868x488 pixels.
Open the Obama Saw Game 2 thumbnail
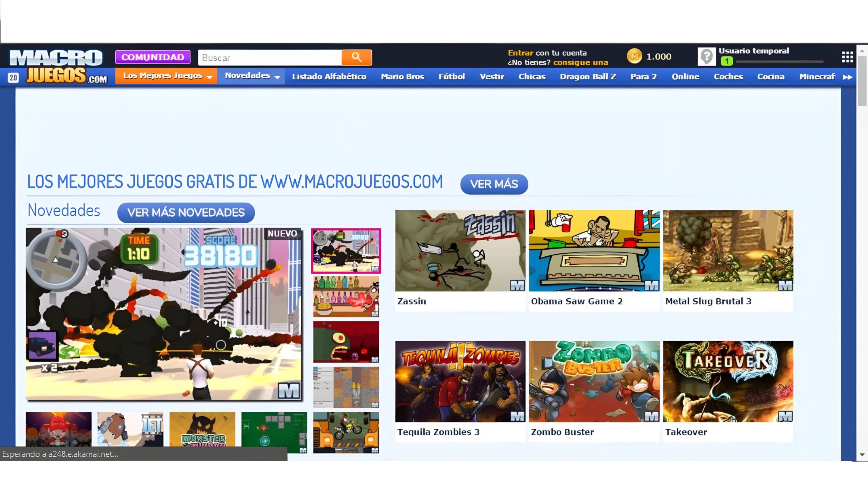click(594, 251)
